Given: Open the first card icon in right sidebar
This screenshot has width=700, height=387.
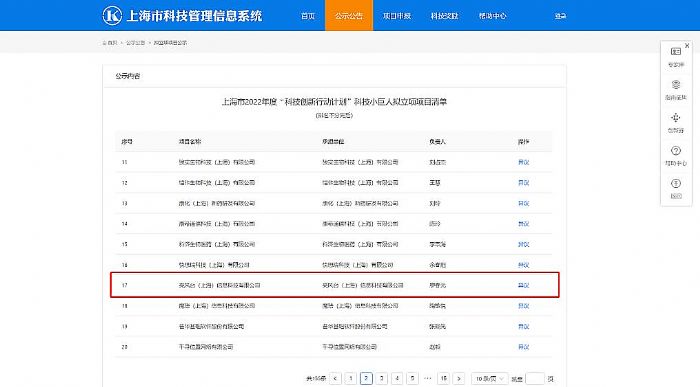Looking at the screenshot, I should (x=675, y=52).
